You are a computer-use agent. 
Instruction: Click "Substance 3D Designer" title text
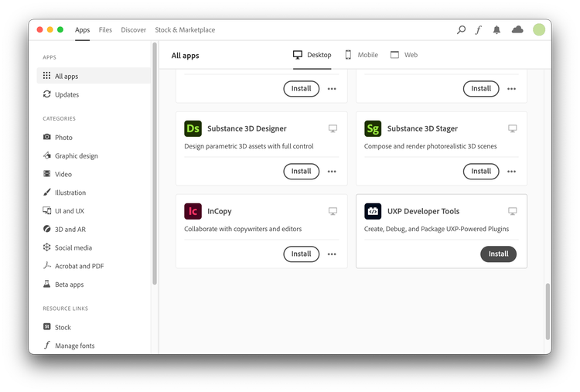247,128
